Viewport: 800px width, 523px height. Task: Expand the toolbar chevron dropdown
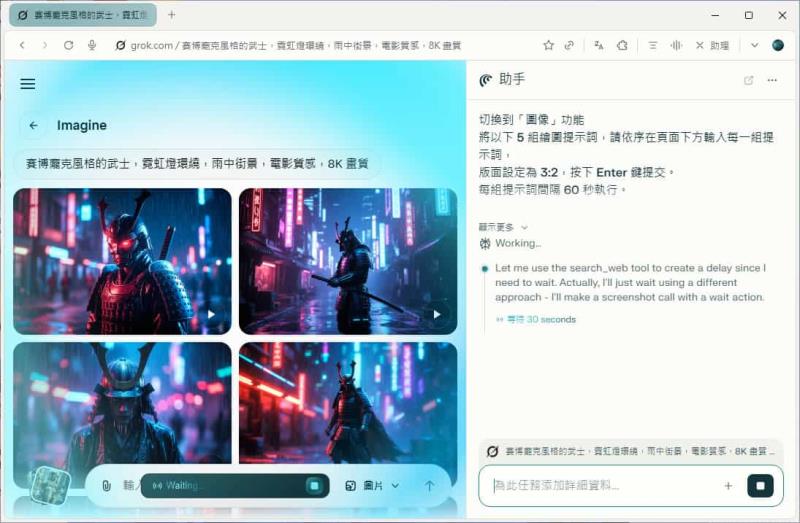click(x=754, y=45)
